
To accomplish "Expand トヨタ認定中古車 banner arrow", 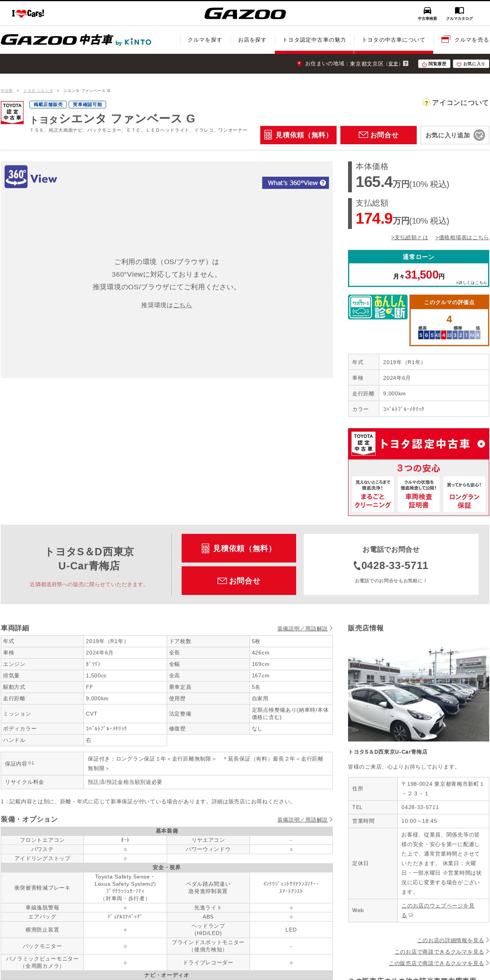I will tap(481, 444).
